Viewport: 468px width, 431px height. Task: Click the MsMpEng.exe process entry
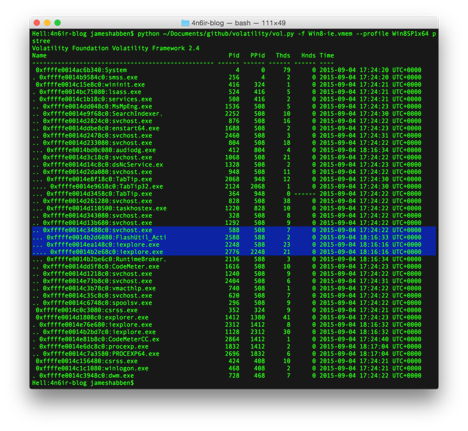pyautogui.click(x=228, y=106)
